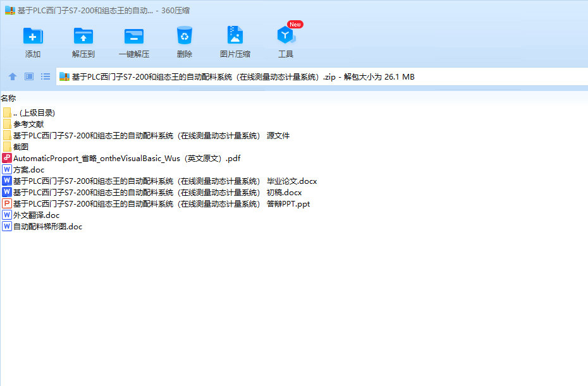
Task: Select the 外文翻译.doc file name
Action: click(x=37, y=215)
